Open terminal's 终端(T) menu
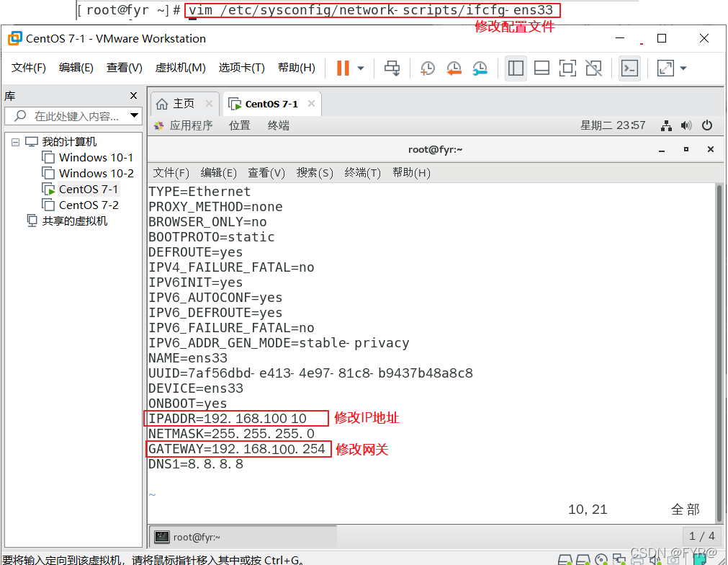The image size is (728, 565). coord(363,173)
